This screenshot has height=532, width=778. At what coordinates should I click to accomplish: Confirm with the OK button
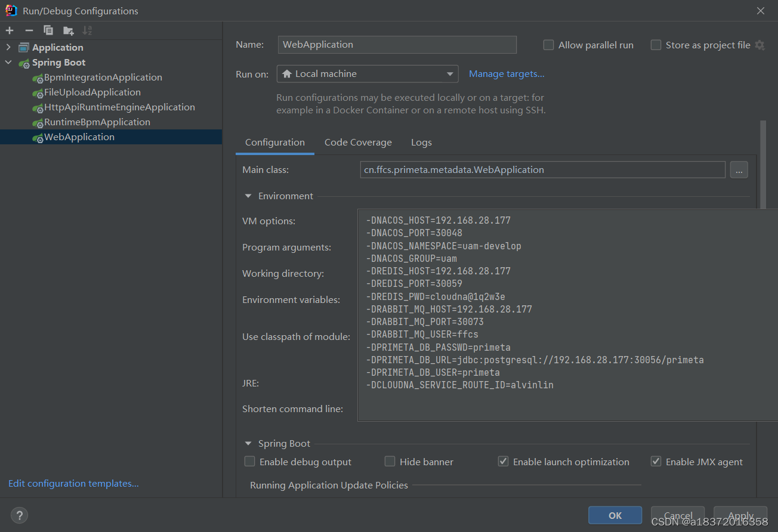(615, 515)
